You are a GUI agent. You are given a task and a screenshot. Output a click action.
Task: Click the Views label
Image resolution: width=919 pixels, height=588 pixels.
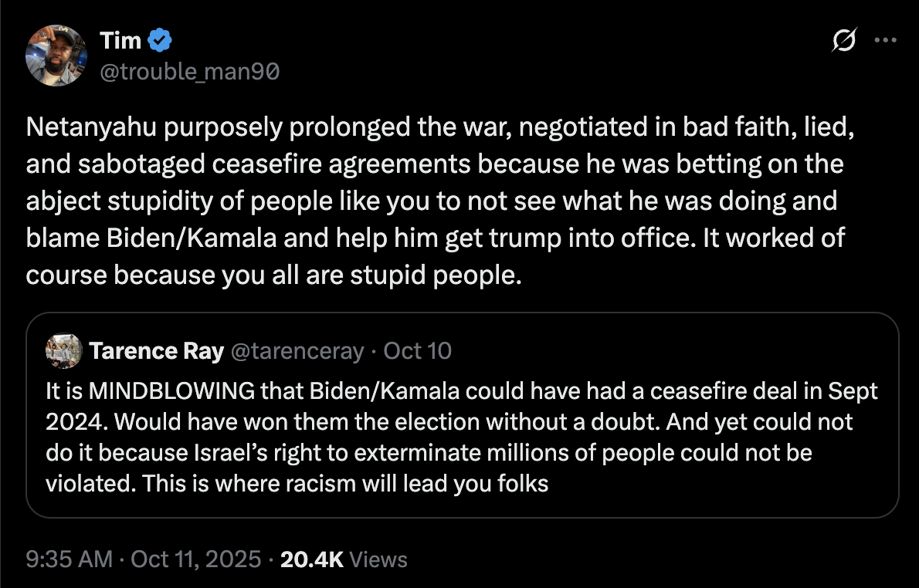click(378, 559)
